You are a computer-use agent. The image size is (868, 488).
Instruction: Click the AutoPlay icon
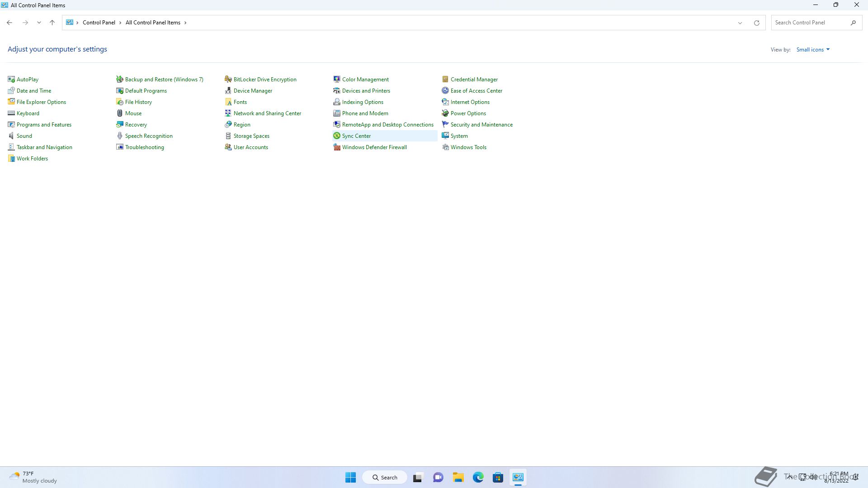coord(11,79)
